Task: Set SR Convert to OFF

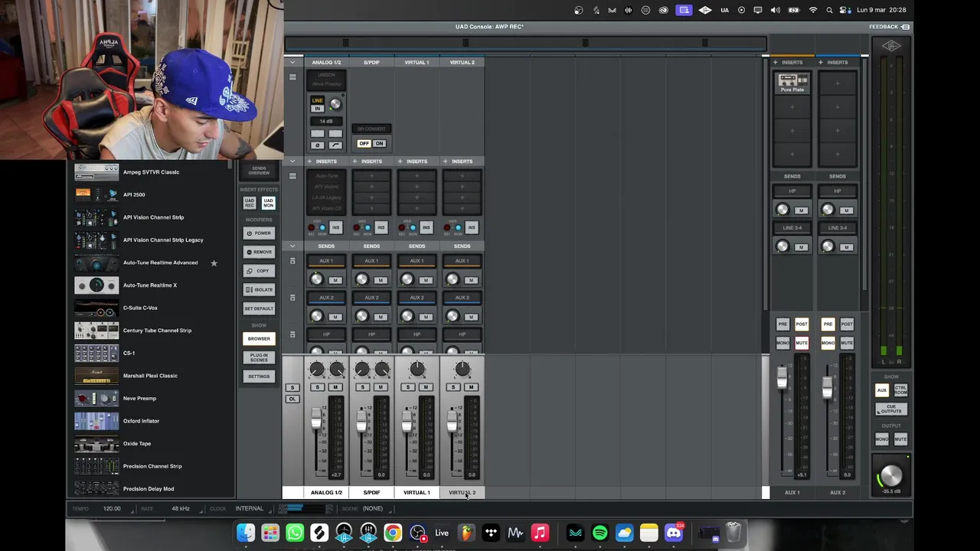Action: [x=364, y=143]
